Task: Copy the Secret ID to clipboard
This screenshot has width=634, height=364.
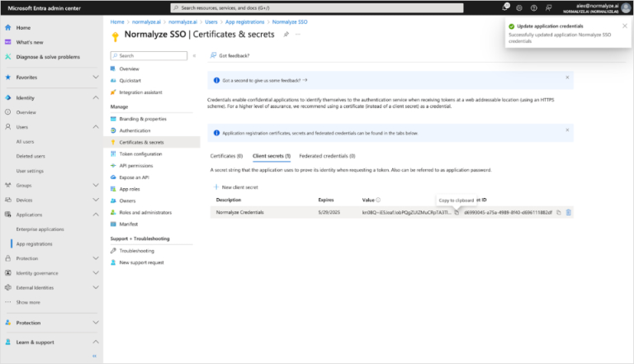Action: pyautogui.click(x=559, y=212)
